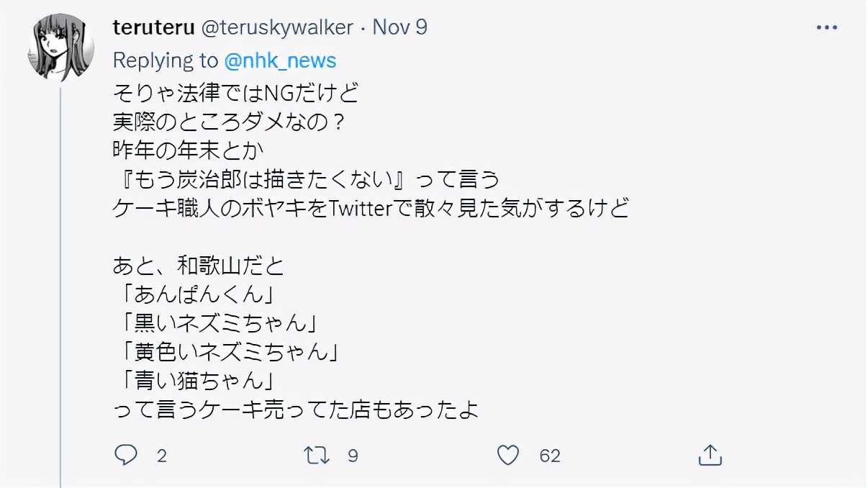Image resolution: width=868 pixels, height=488 pixels.
Task: Click the retweet count number 9
Action: [x=353, y=456]
